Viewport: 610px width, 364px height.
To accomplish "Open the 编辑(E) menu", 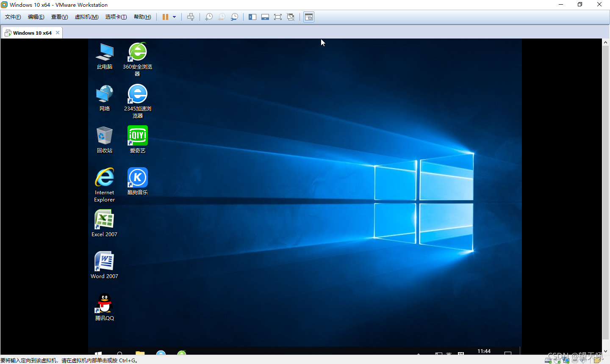I will pyautogui.click(x=36, y=17).
